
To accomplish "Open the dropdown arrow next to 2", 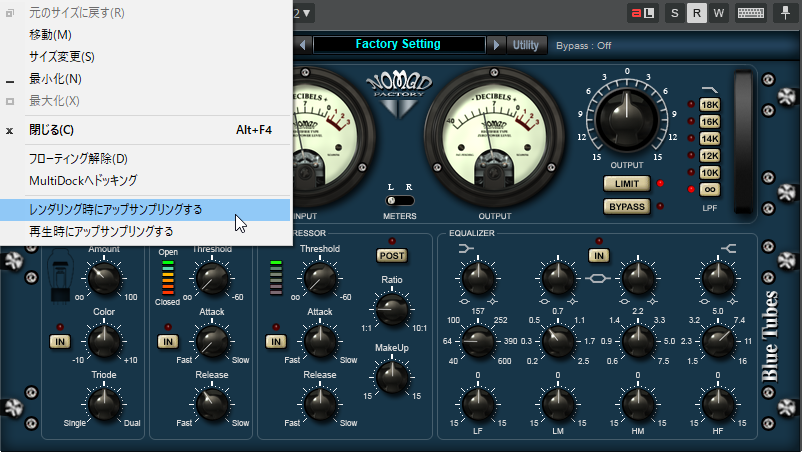I will tap(306, 13).
